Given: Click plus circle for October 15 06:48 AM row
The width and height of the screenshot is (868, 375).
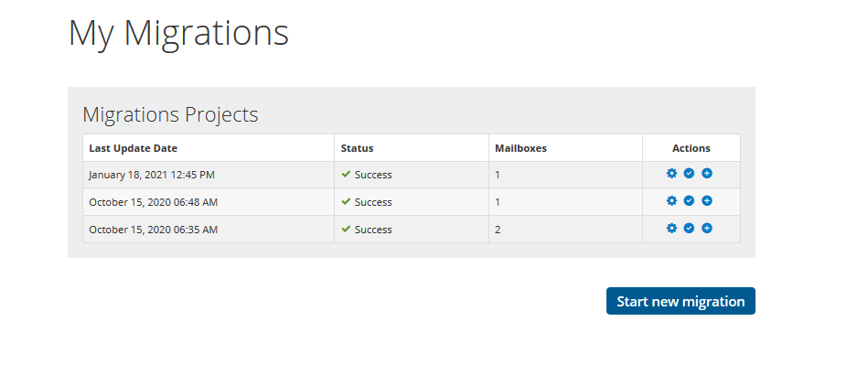Looking at the screenshot, I should 707,200.
